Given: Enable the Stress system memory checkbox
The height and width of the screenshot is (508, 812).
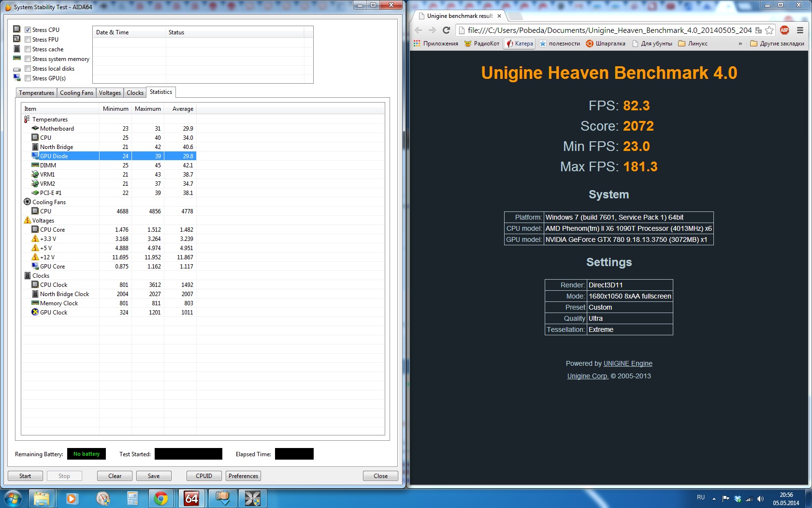Looking at the screenshot, I should (28, 59).
